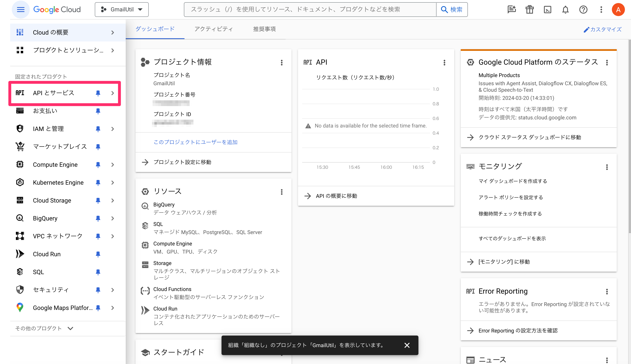
Task: Open the gift free-trial icon
Action: pyautogui.click(x=529, y=10)
